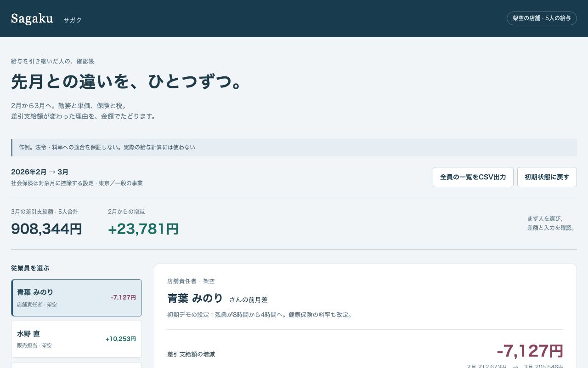Select employee 水野 直 card
Viewport: 588px width, 368px height.
point(76,339)
